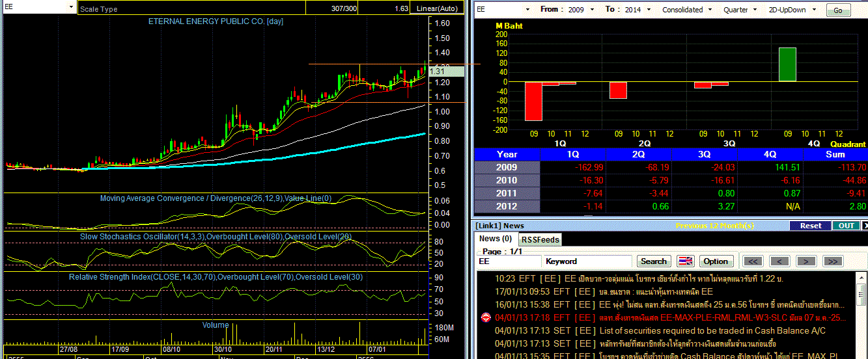Click the 1.63 value in chart header

tap(401, 9)
